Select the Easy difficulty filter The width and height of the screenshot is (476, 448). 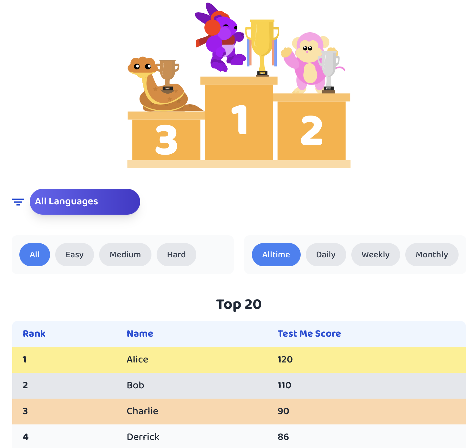point(75,255)
